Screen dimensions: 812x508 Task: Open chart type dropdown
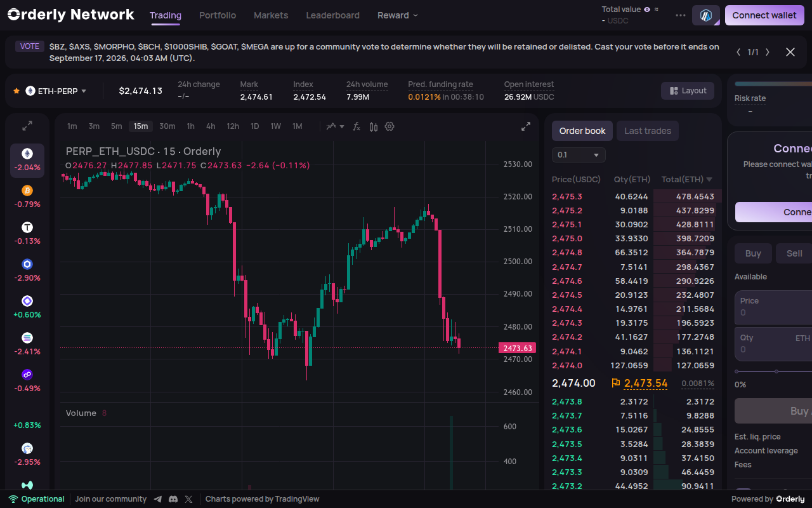coord(336,126)
